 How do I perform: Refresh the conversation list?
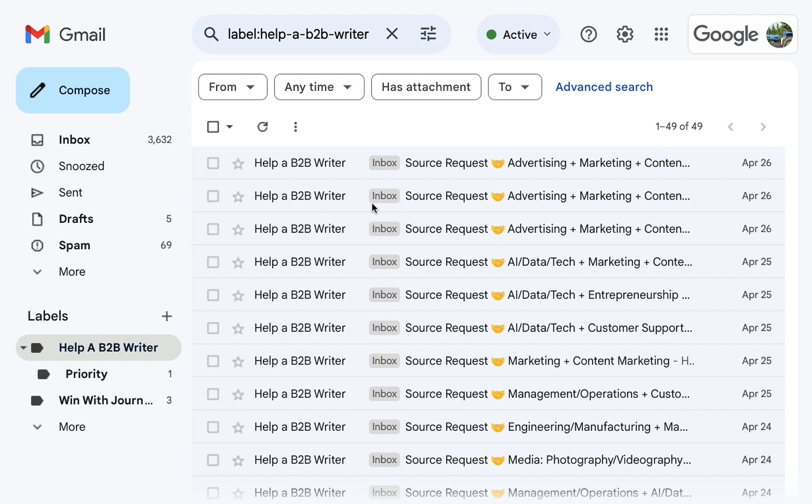263,127
